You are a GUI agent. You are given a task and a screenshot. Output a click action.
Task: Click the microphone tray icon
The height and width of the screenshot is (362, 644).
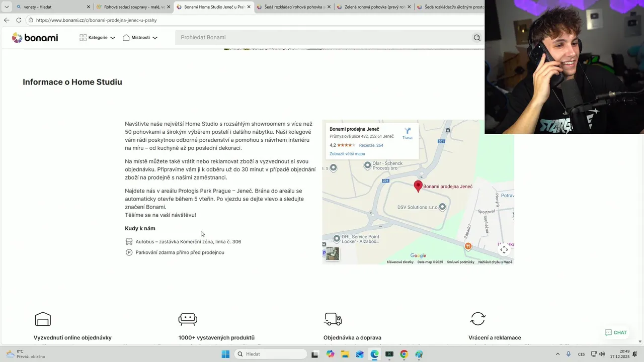tap(569, 354)
